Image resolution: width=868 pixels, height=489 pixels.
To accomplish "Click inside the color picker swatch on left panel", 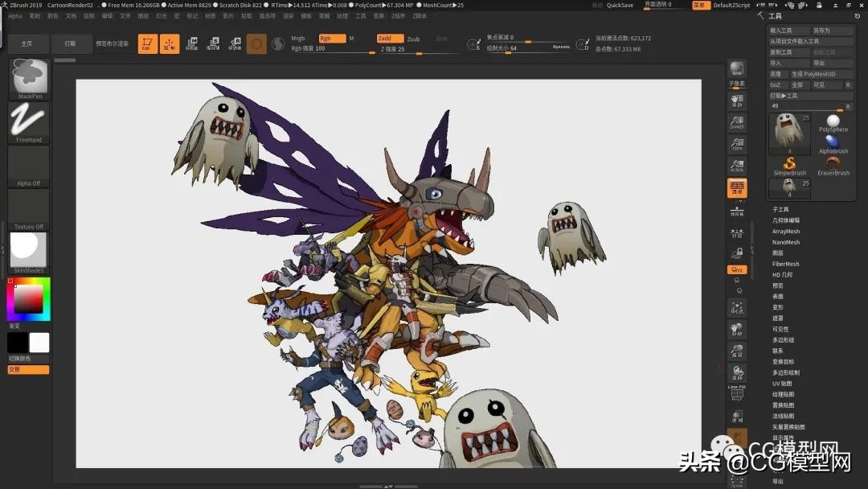I will point(27,299).
